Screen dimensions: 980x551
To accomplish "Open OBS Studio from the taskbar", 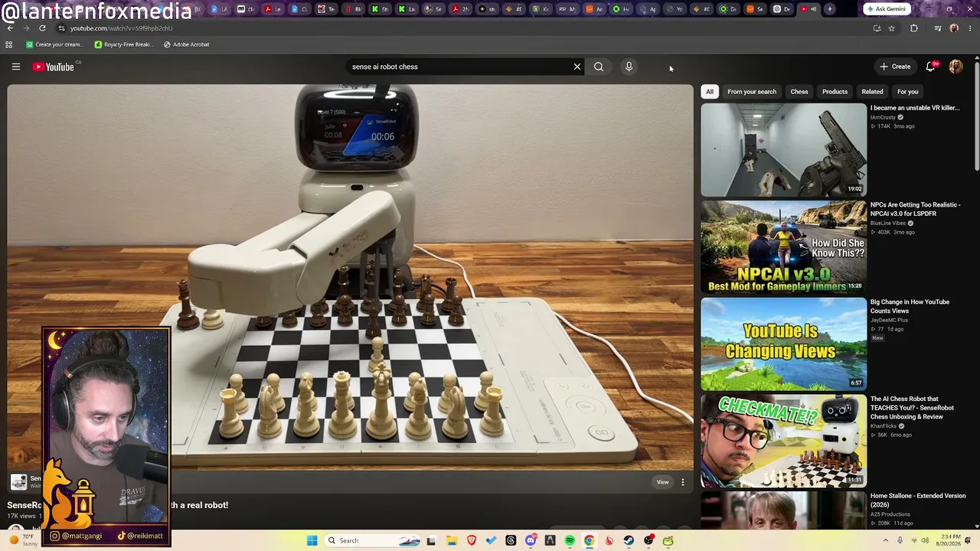I will pyautogui.click(x=648, y=540).
